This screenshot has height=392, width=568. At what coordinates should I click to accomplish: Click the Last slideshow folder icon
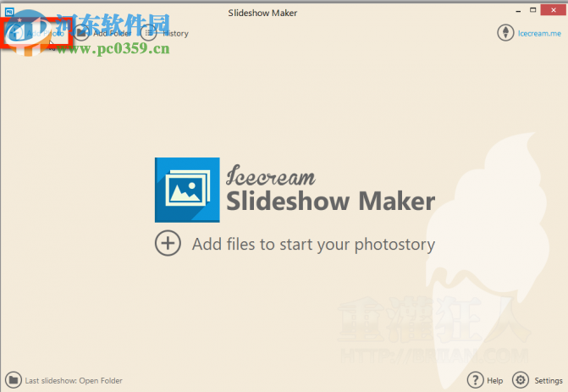(x=14, y=380)
